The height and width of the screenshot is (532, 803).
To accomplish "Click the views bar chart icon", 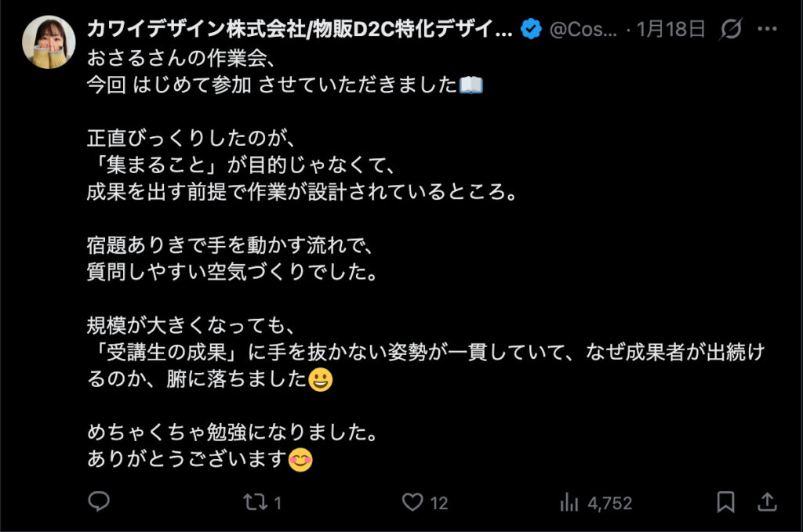I will (569, 502).
